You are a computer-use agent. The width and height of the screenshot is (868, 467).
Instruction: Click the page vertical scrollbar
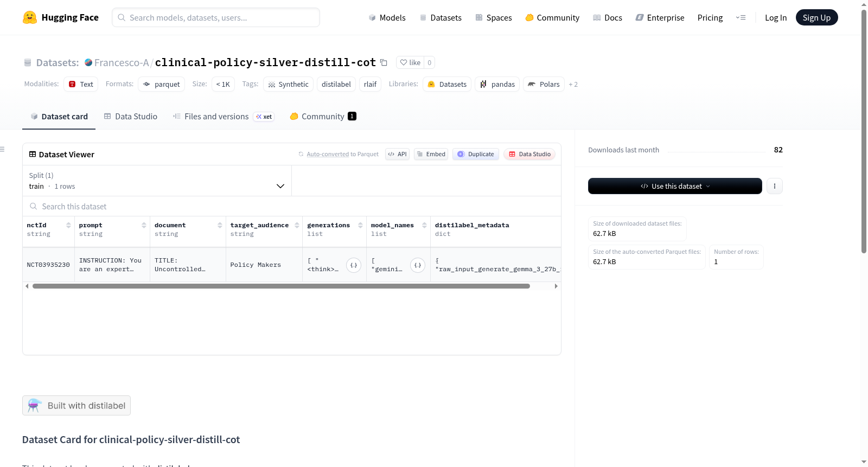[x=864, y=130]
